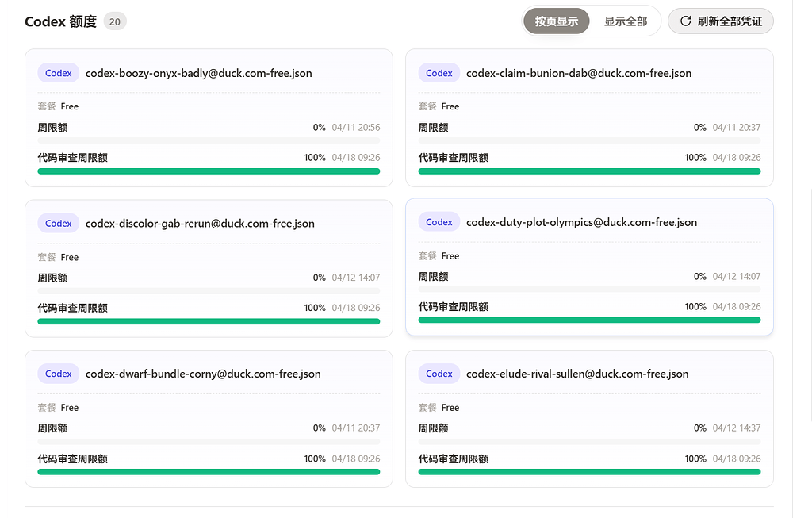Click 04/11 20:37 on dwarf-bundle-corny card

[x=356, y=428]
